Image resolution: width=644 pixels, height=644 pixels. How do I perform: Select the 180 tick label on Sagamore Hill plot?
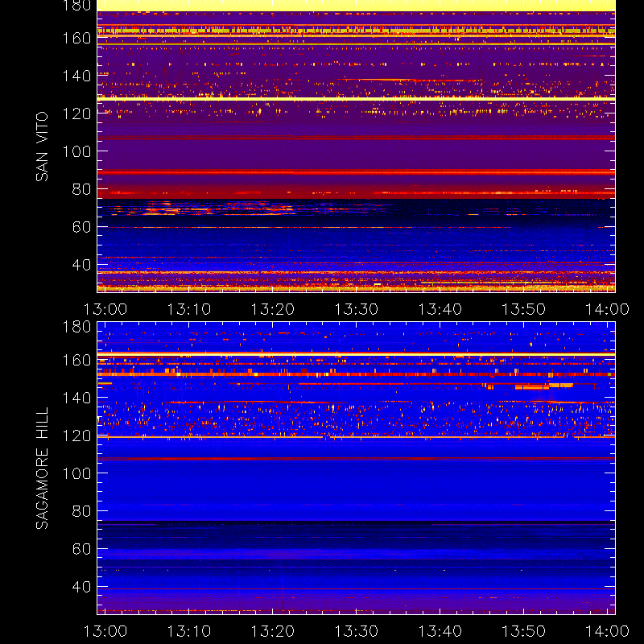[76, 327]
